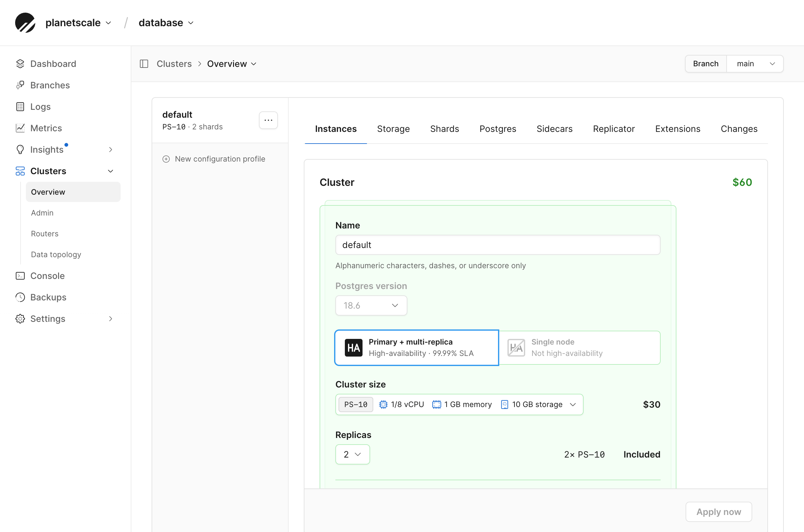Click the plus icon for new configuration profile

(166, 159)
